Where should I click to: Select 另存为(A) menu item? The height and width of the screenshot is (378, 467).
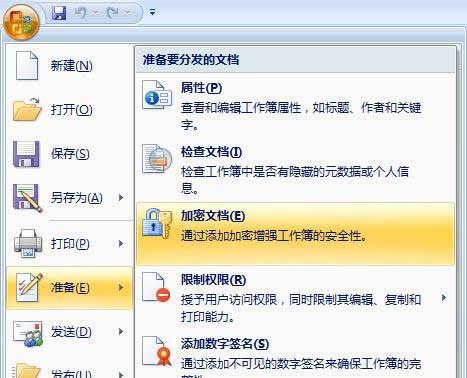point(69,198)
